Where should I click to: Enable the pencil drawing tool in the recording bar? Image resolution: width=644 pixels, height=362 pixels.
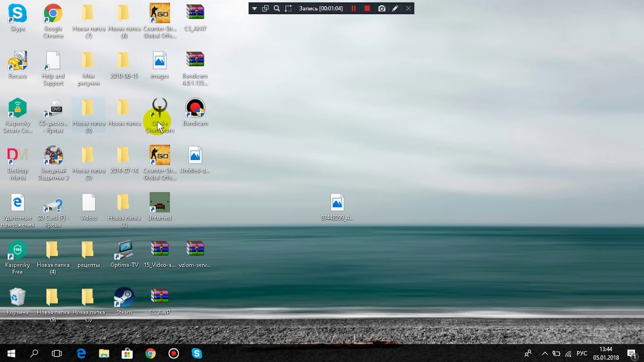[395, 9]
